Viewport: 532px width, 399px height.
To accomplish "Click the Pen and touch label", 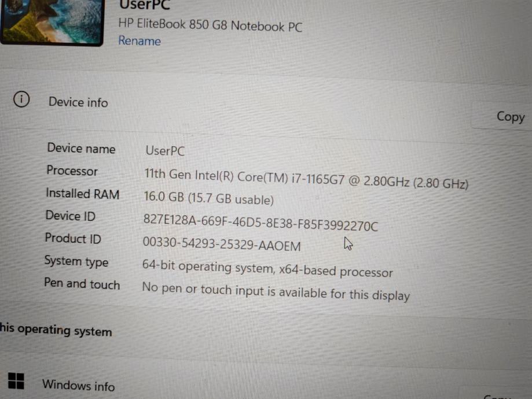I will 82,284.
